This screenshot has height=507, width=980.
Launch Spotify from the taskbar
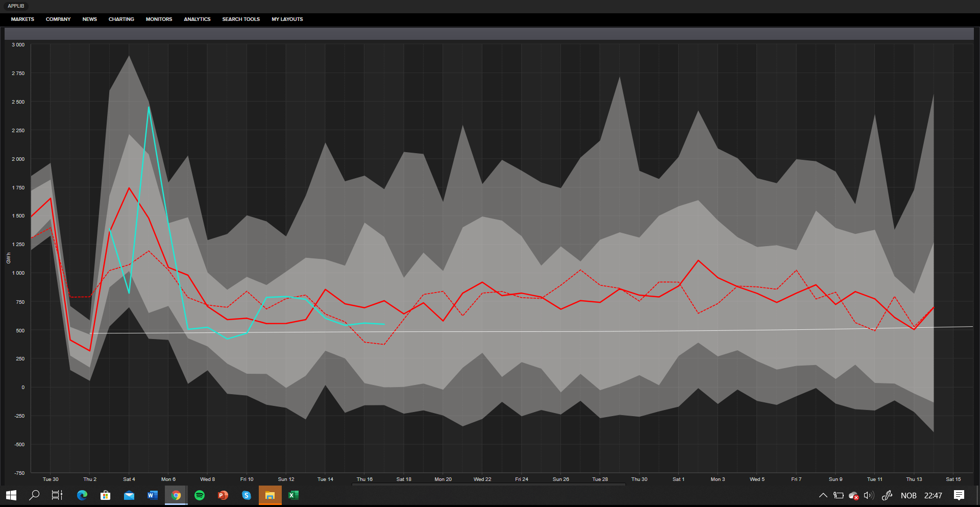[200, 495]
